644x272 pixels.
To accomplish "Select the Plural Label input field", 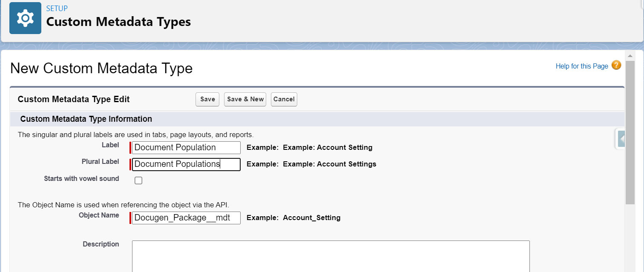I will 186,164.
